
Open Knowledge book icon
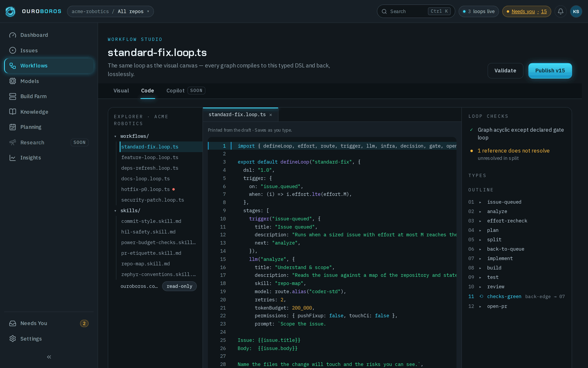(x=13, y=112)
